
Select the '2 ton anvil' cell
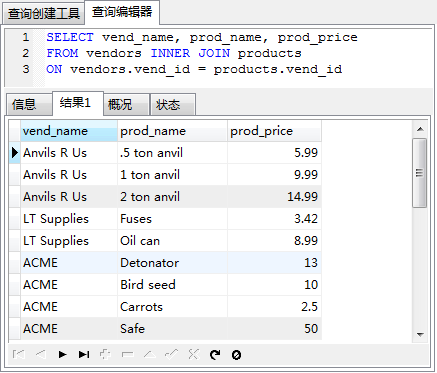(172, 197)
